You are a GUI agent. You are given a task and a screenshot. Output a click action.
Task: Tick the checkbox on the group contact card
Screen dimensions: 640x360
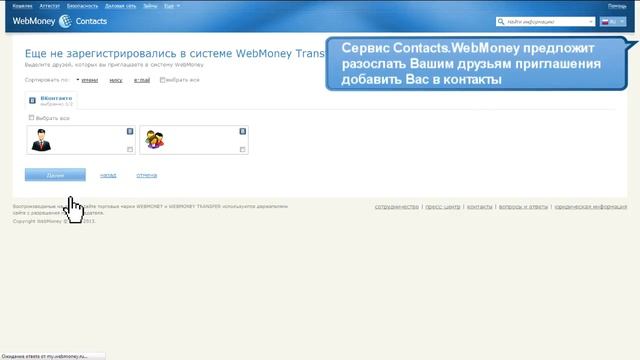click(x=242, y=149)
